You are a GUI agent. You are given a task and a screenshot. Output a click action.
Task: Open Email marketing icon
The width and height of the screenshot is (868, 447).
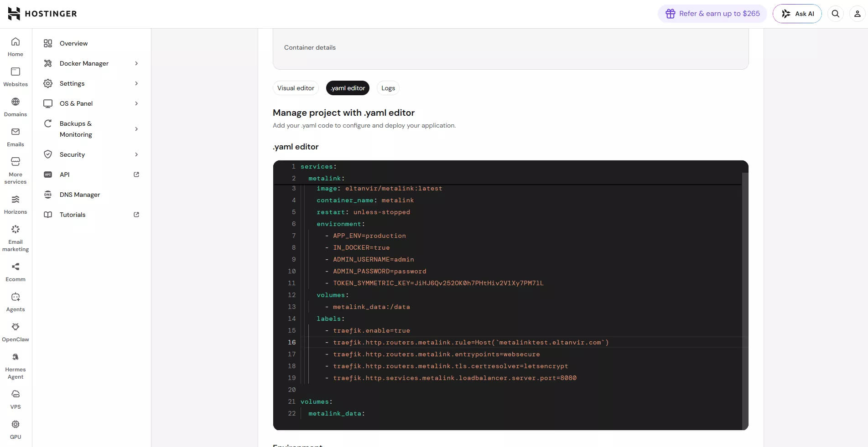coord(16,229)
